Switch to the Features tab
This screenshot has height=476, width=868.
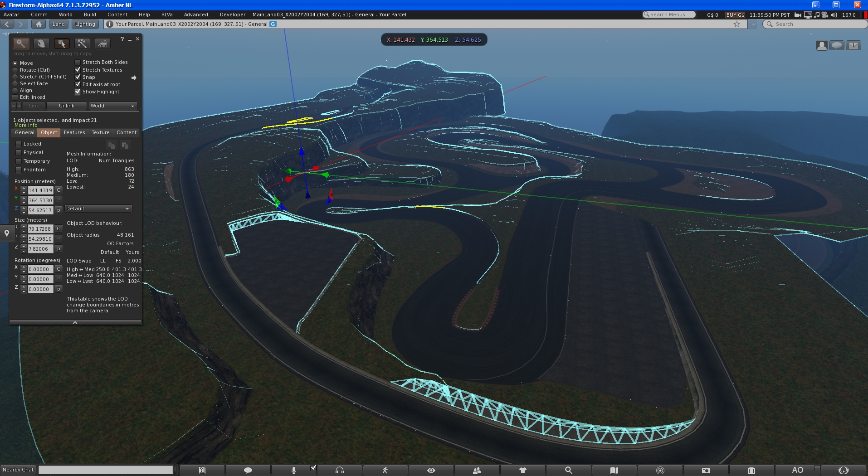coord(74,132)
